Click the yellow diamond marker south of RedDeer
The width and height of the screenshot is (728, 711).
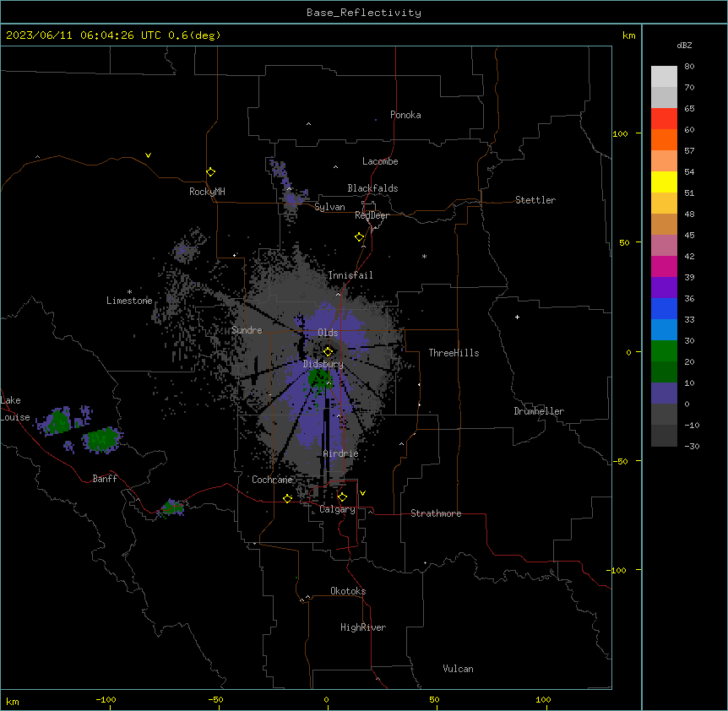pyautogui.click(x=360, y=237)
